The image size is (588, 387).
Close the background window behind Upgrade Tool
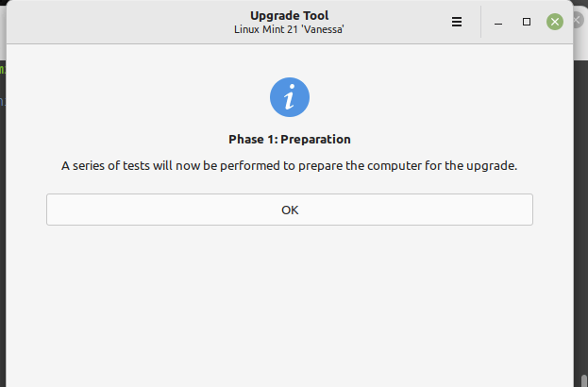click(x=578, y=18)
